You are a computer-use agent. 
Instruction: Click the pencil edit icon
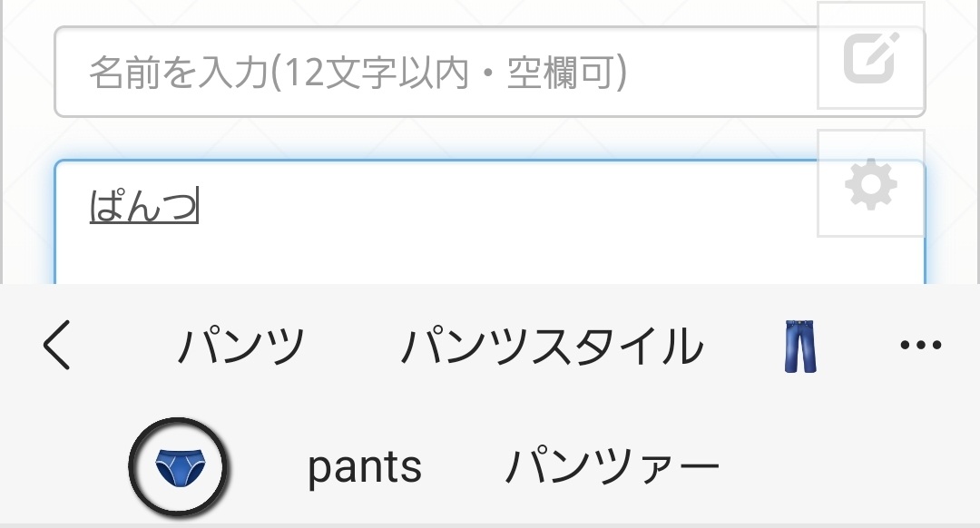pyautogui.click(x=871, y=56)
